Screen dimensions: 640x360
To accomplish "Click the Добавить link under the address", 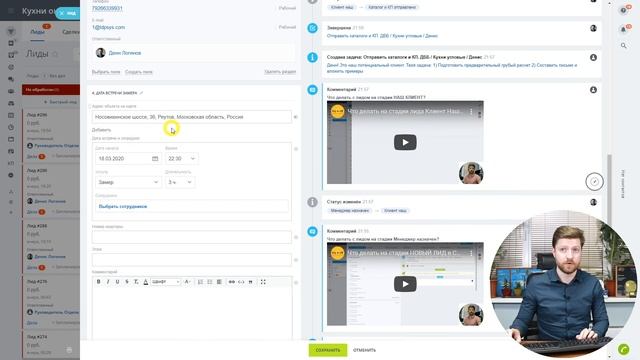I will (101, 130).
